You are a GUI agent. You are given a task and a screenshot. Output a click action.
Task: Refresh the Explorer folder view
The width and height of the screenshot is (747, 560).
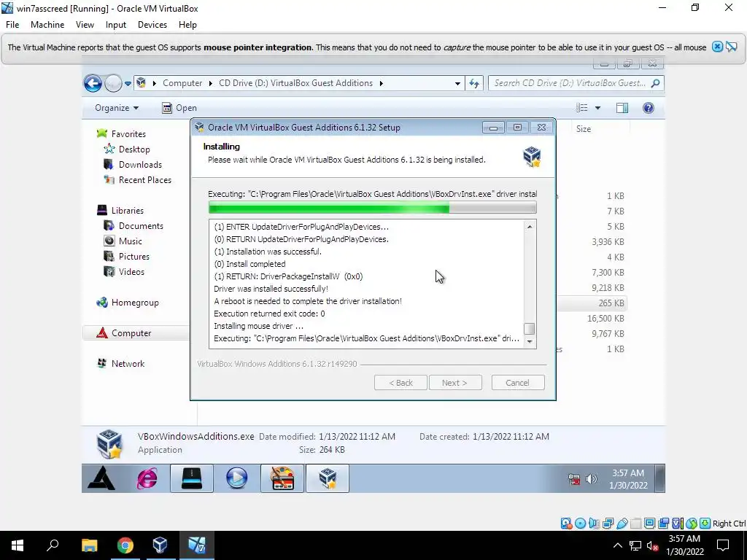pos(474,83)
